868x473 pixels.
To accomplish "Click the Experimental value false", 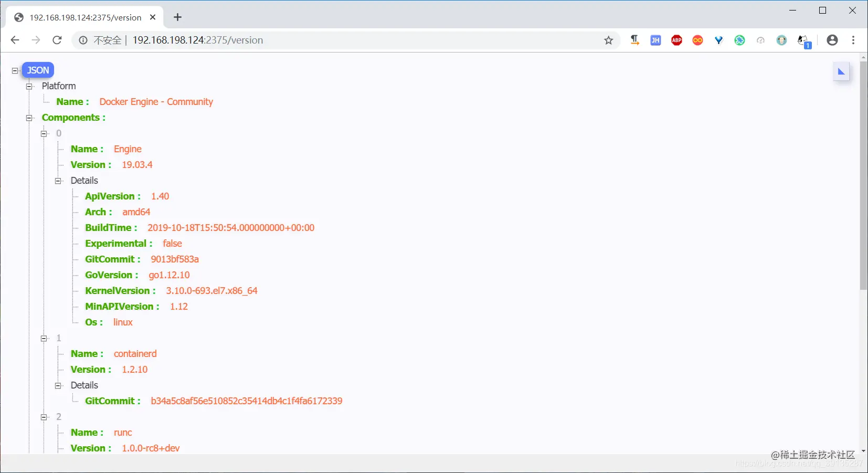I will (x=172, y=244).
